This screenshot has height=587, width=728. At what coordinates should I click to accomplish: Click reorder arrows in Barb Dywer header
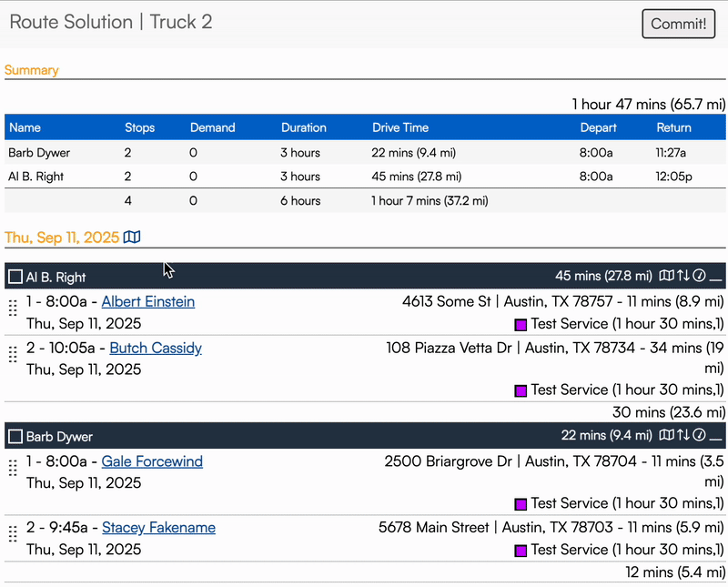click(x=683, y=436)
